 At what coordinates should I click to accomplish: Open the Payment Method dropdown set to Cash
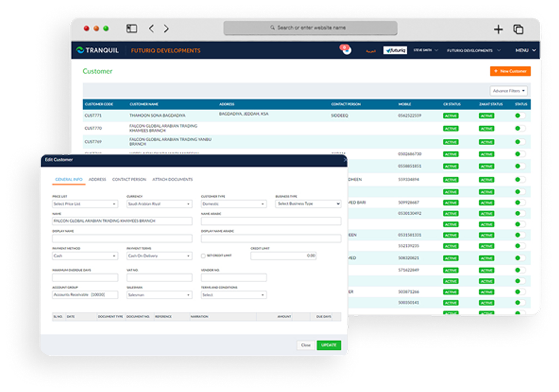(x=85, y=256)
